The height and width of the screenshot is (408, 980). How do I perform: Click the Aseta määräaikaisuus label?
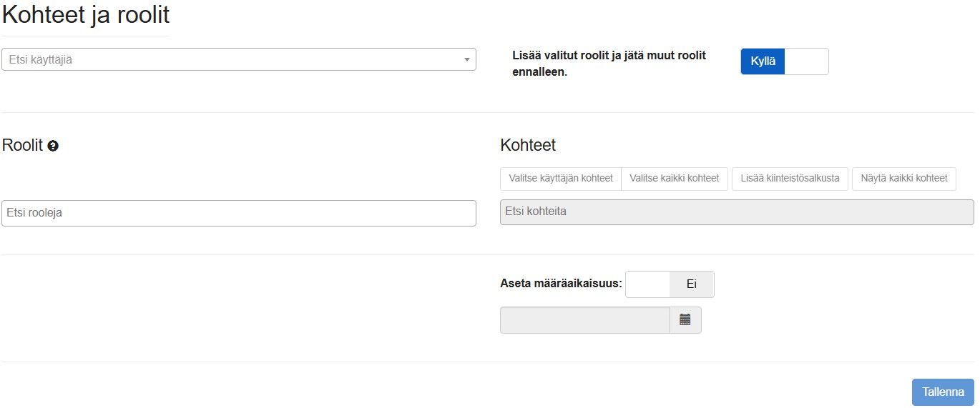pos(561,283)
